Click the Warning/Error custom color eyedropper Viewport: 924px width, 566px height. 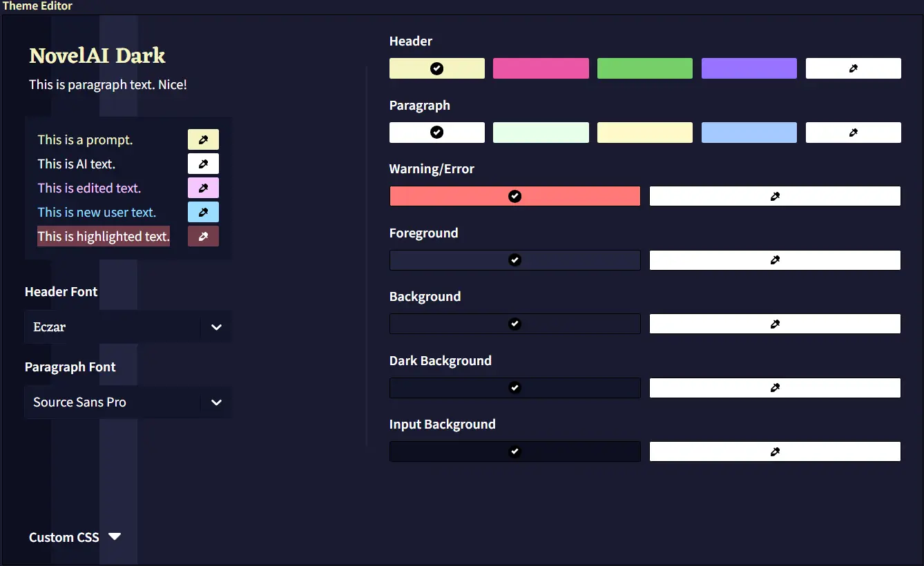click(x=775, y=196)
